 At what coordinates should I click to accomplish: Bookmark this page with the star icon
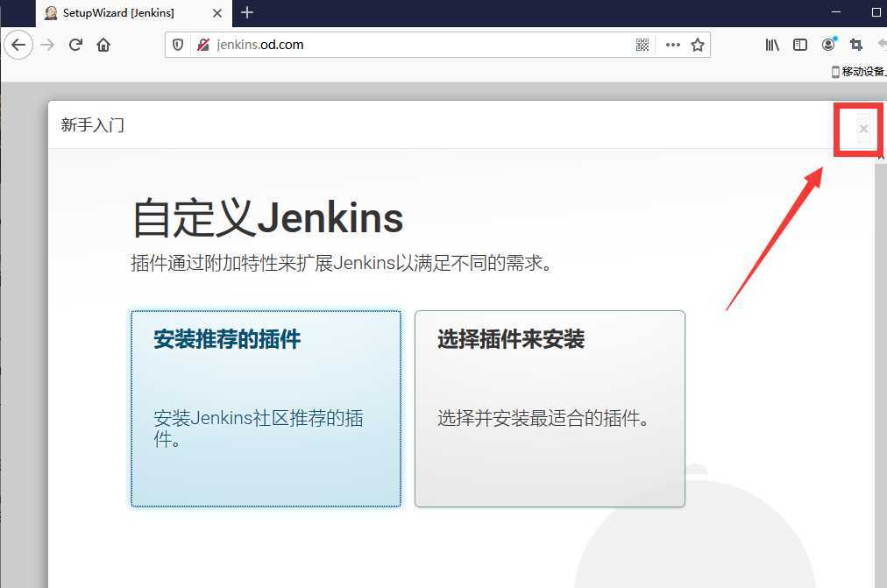pyautogui.click(x=698, y=45)
